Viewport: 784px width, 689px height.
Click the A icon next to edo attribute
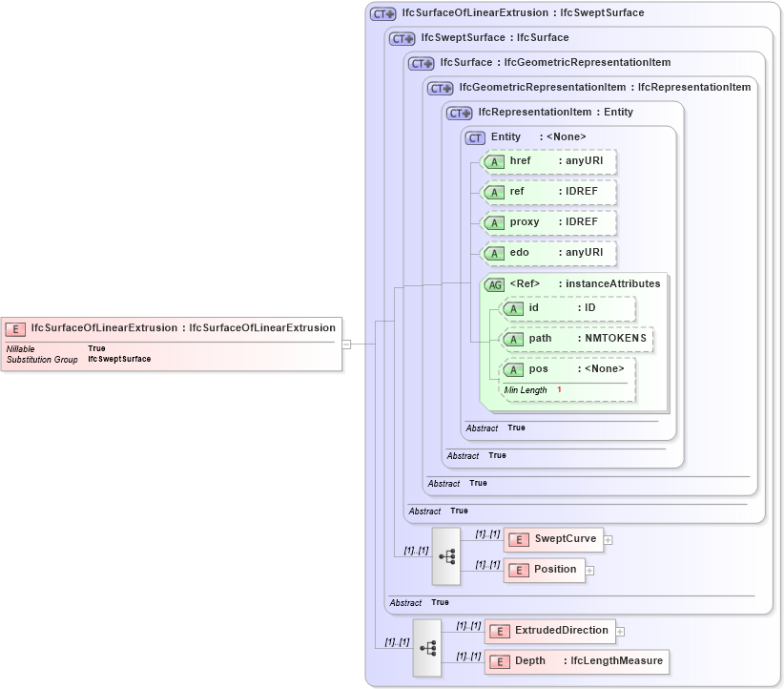(495, 253)
